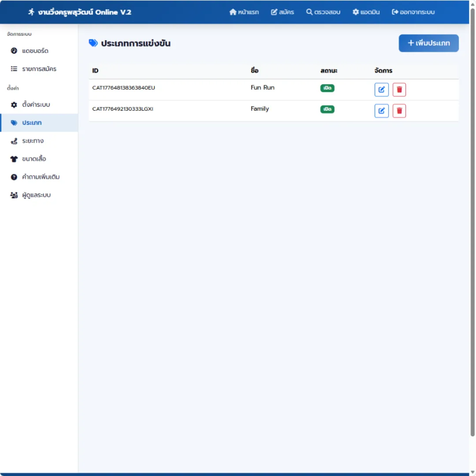Open รายการสมัคร in the sidebar
Screen dimensions: 476x476
(x=39, y=69)
